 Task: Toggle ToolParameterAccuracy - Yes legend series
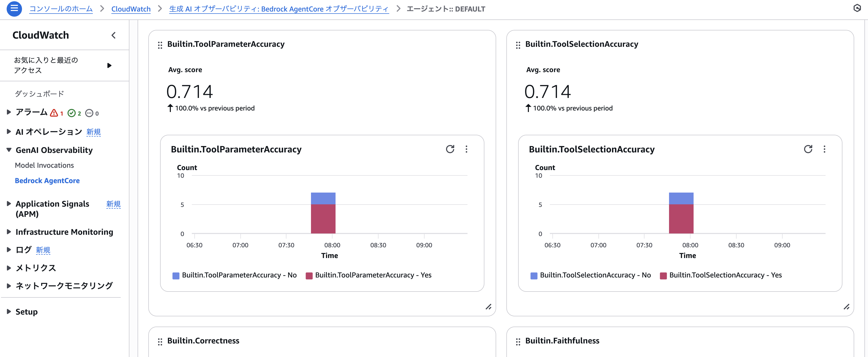[x=369, y=275]
